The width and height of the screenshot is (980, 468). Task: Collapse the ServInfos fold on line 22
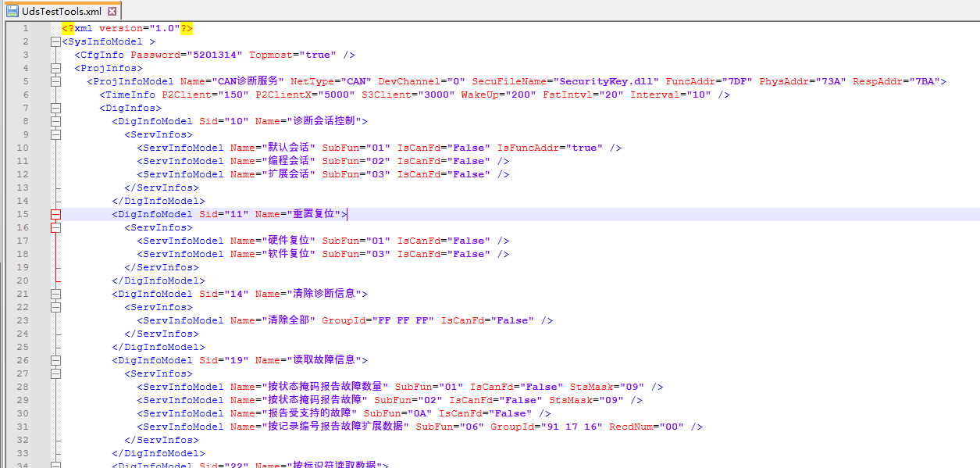pyautogui.click(x=55, y=307)
